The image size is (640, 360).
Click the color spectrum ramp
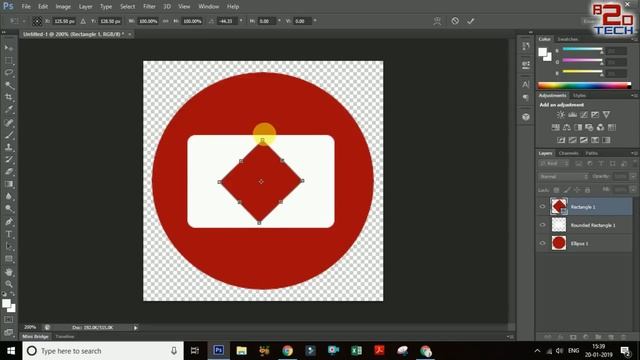click(x=584, y=85)
